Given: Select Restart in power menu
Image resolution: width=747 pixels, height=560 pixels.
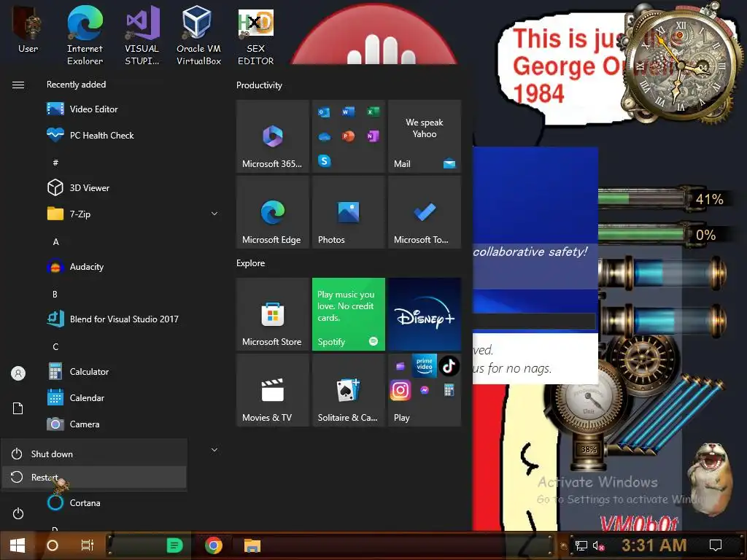Looking at the screenshot, I should pyautogui.click(x=94, y=477).
